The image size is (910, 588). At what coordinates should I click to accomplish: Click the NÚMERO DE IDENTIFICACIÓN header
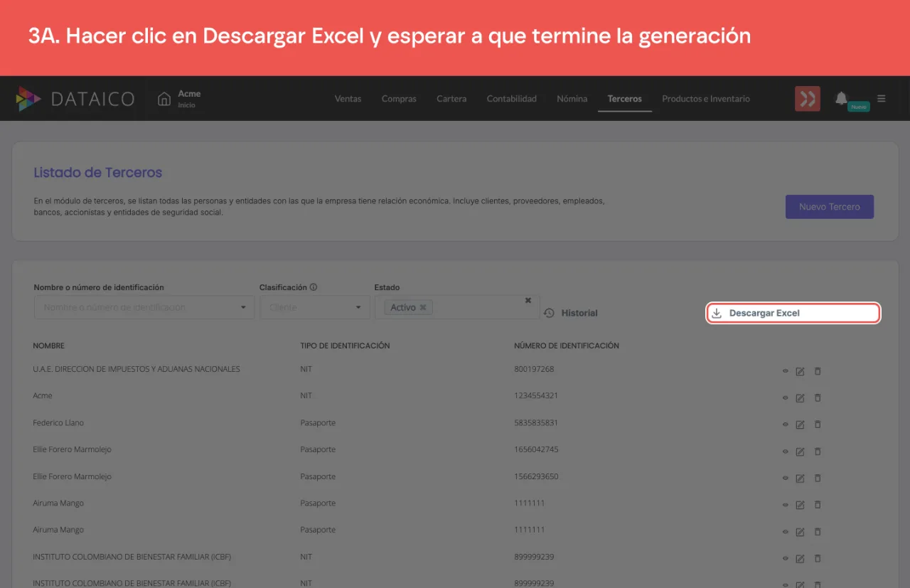(x=567, y=346)
